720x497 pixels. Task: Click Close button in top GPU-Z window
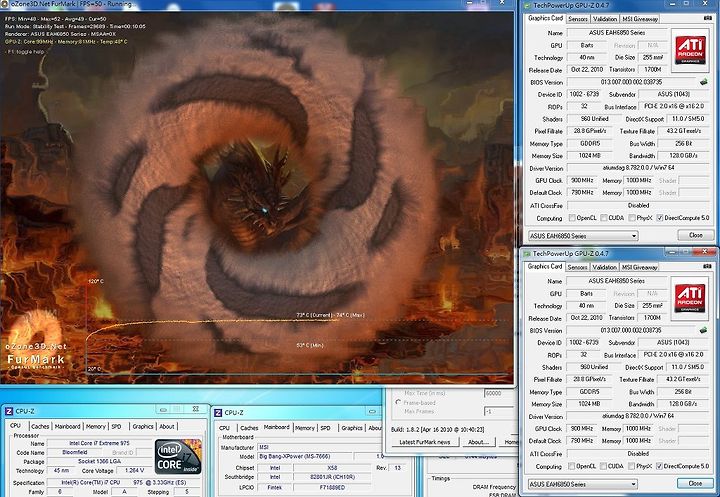tap(696, 235)
